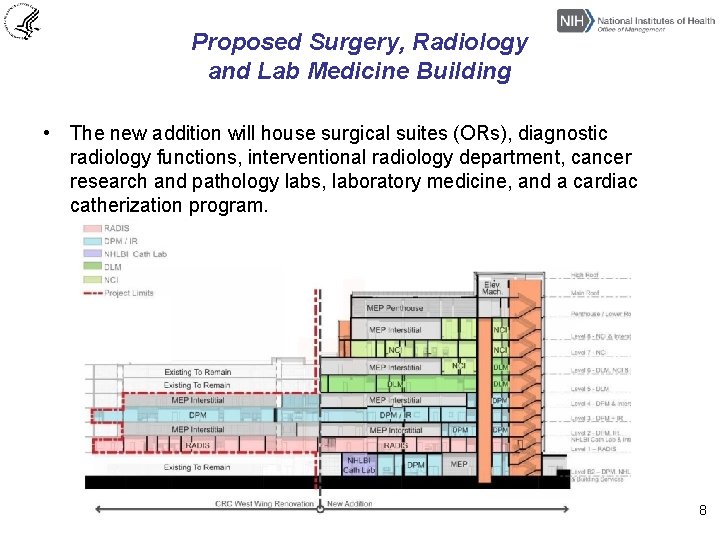The width and height of the screenshot is (720, 540).
Task: Click the light green NCI legend swatch
Action: (x=92, y=279)
